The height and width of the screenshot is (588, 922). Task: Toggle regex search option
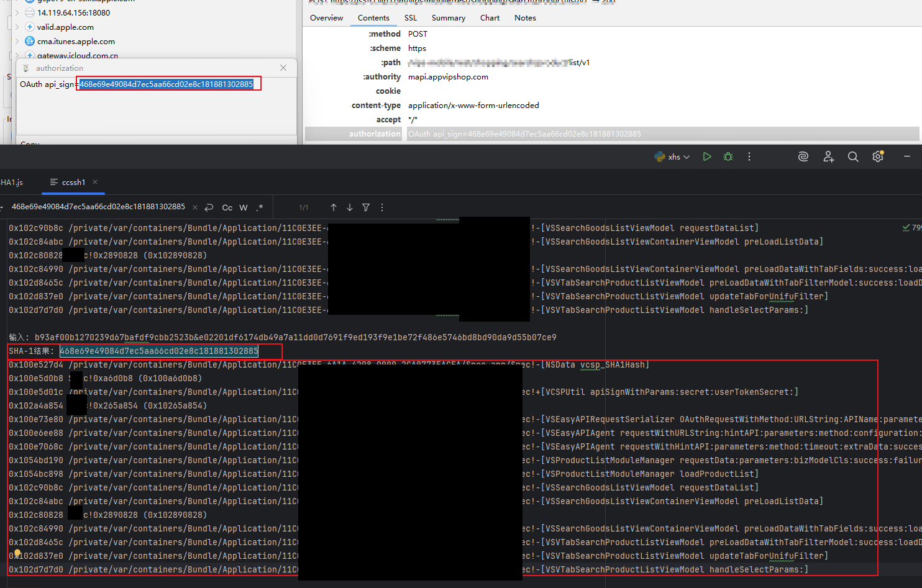click(260, 207)
